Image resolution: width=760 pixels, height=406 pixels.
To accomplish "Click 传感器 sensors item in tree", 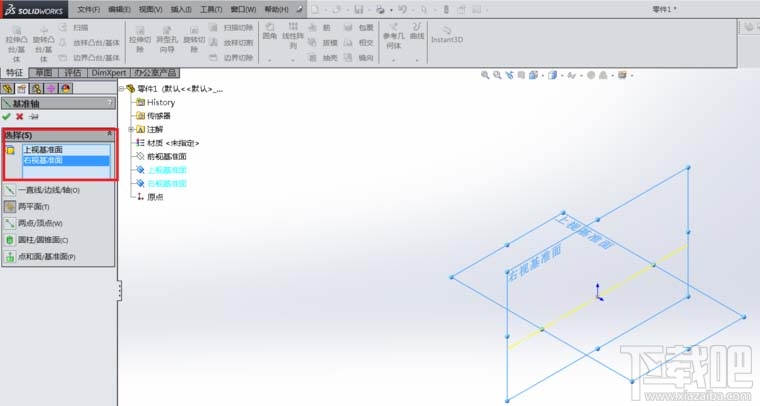I will click(x=153, y=116).
